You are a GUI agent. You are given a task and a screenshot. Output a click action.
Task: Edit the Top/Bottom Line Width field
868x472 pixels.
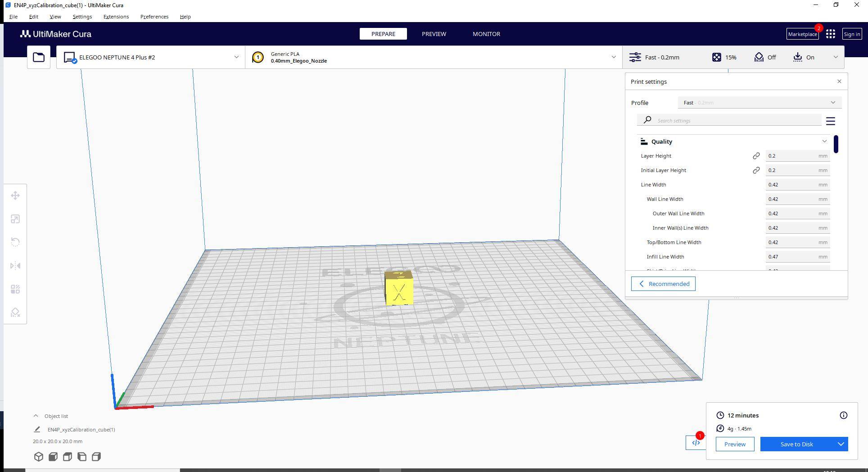point(798,242)
